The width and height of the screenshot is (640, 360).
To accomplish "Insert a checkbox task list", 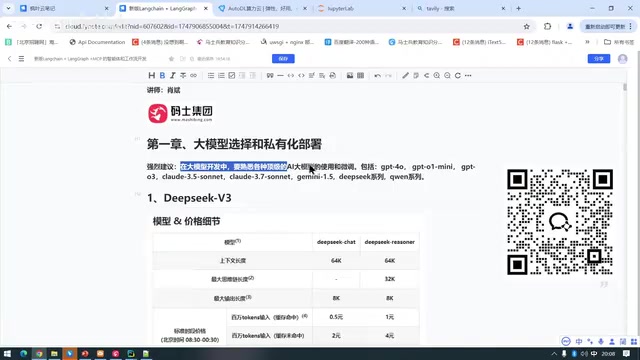I will tap(231, 76).
